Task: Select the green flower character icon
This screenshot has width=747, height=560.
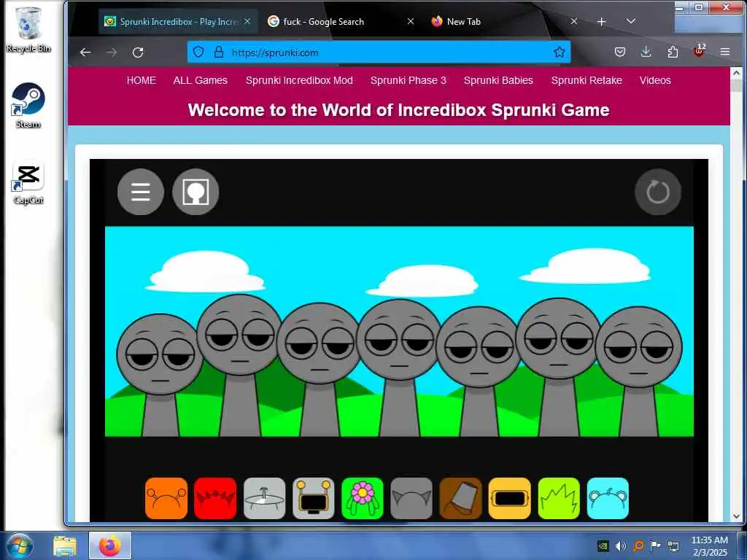Action: tap(363, 498)
